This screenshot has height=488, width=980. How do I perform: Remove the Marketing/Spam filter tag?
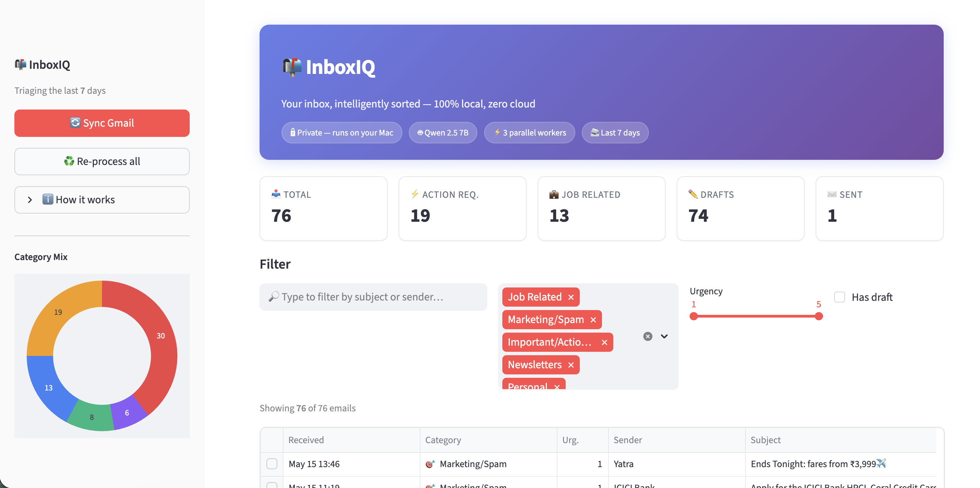pyautogui.click(x=593, y=320)
